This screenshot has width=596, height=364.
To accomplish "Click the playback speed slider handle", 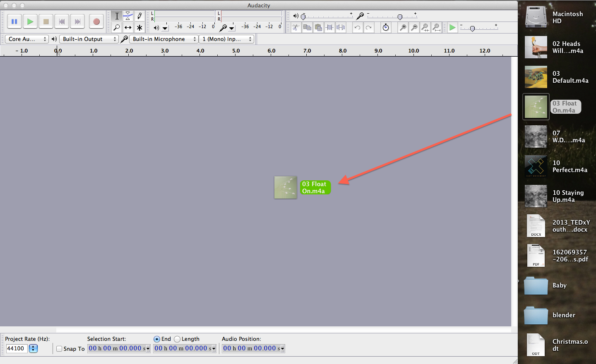I will 472,29.
